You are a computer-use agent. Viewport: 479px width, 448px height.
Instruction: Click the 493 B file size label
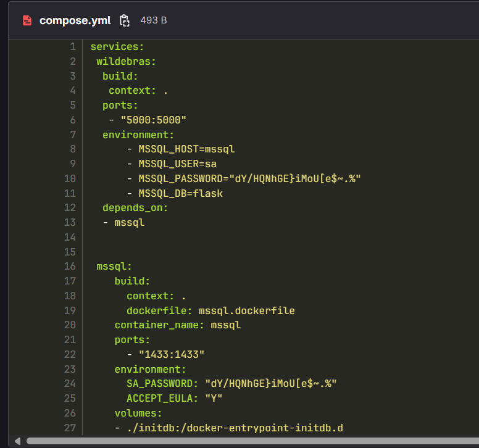(x=153, y=20)
